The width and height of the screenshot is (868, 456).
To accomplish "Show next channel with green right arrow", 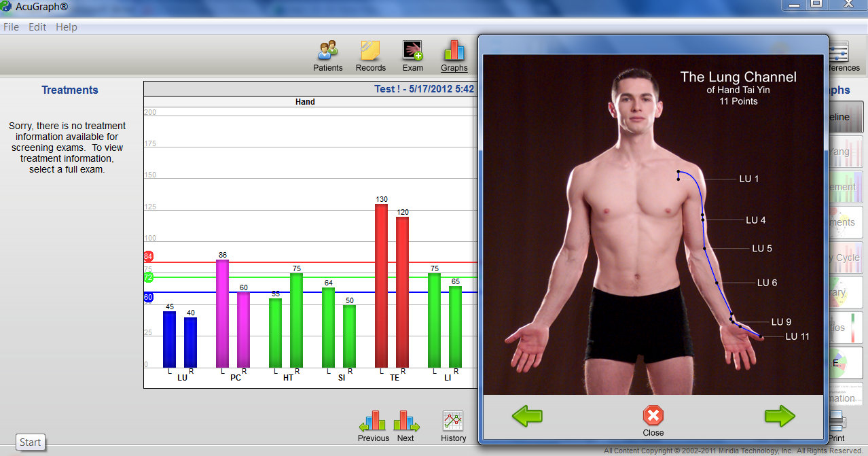I will 779,416.
